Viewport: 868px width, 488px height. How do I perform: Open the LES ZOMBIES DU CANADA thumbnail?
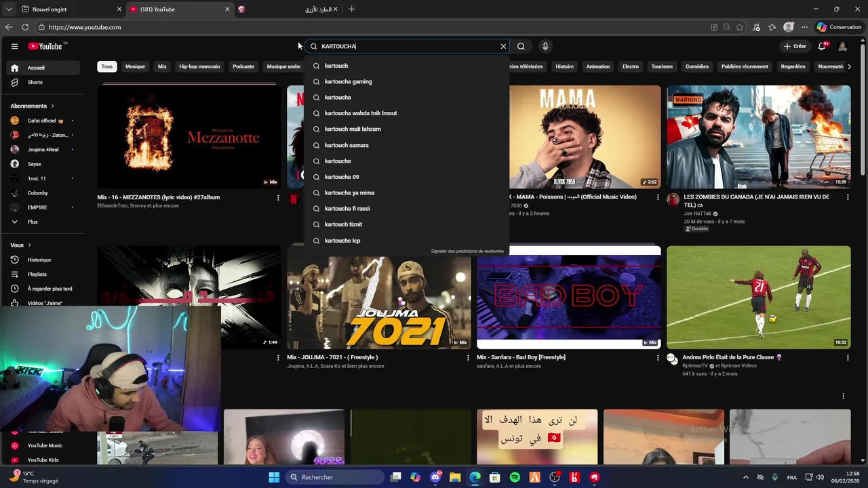click(x=758, y=137)
